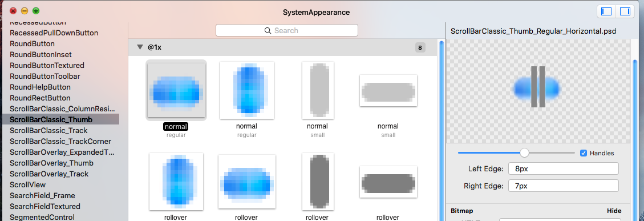This screenshot has height=221, width=644.
Task: Select the horizontal dark-gray rollover thumbnail
Action: coord(388,182)
